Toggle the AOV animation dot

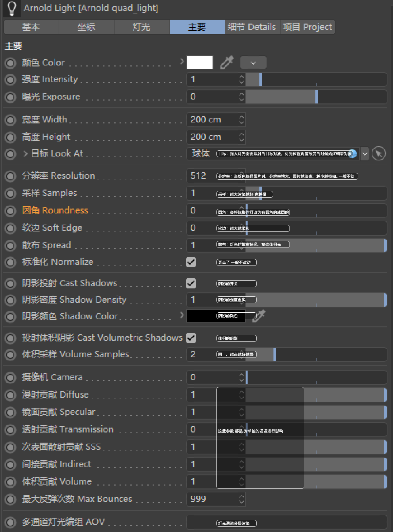[10, 522]
